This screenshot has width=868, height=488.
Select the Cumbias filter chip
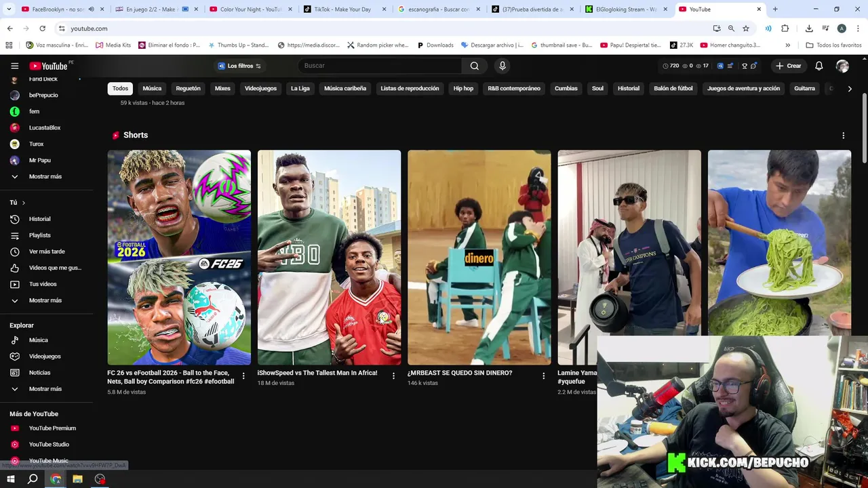coord(566,89)
